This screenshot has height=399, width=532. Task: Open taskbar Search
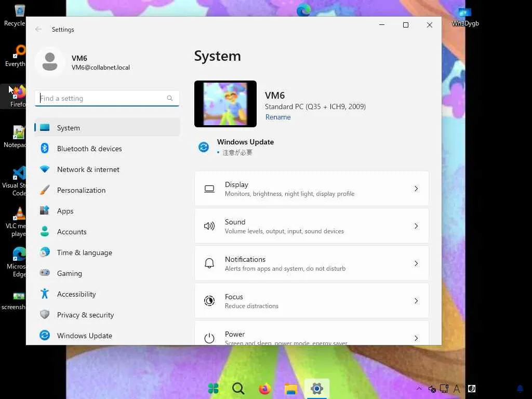click(238, 389)
